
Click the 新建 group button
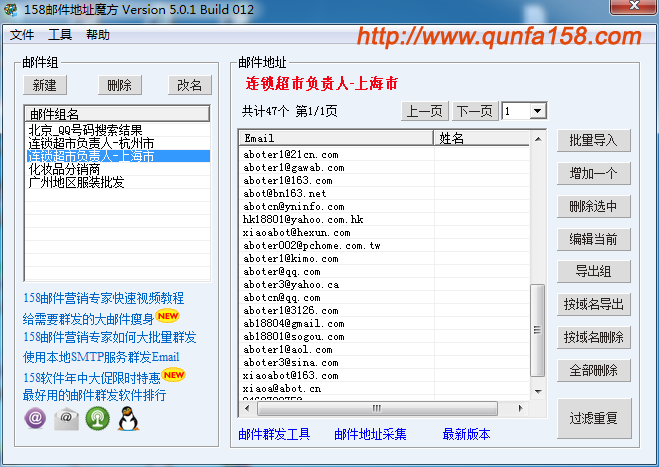click(45, 85)
